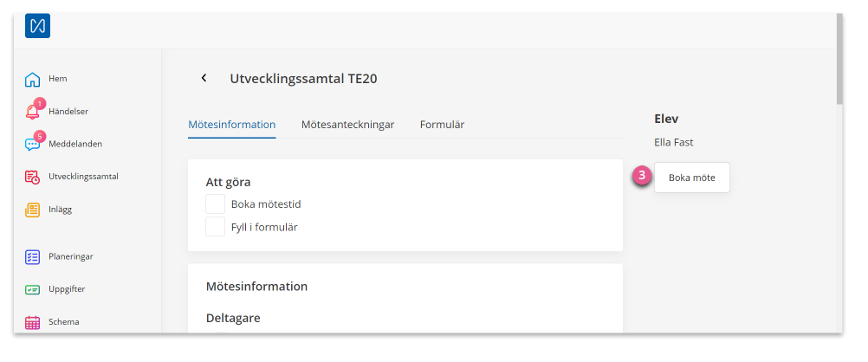Open the Meddelanden sidebar link
The width and height of the screenshot is (868, 362).
point(75,144)
